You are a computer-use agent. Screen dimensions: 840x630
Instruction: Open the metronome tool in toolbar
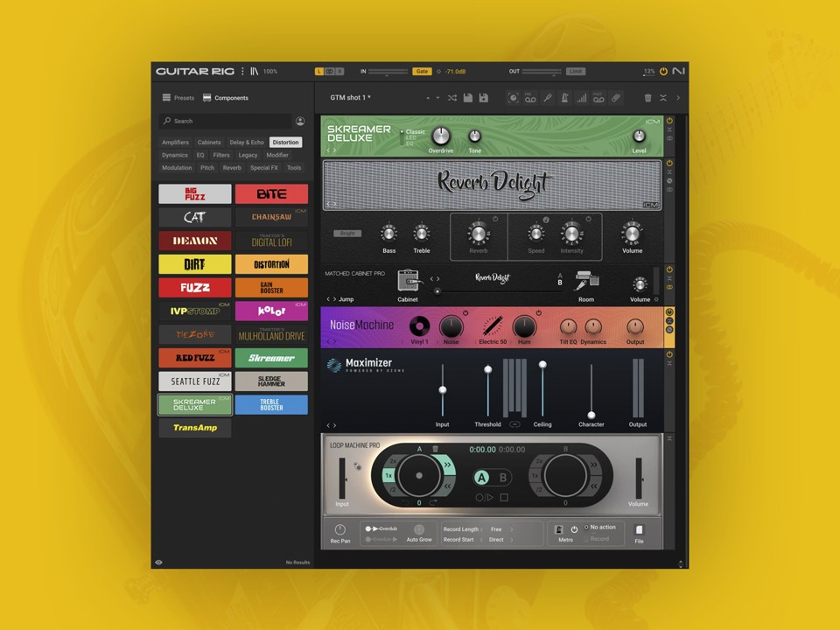564,97
